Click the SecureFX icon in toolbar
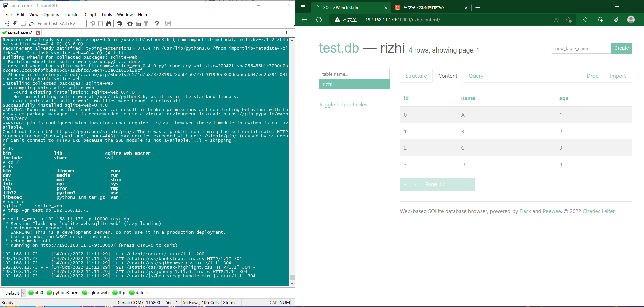The height and width of the screenshot is (307, 644). [x=168, y=24]
